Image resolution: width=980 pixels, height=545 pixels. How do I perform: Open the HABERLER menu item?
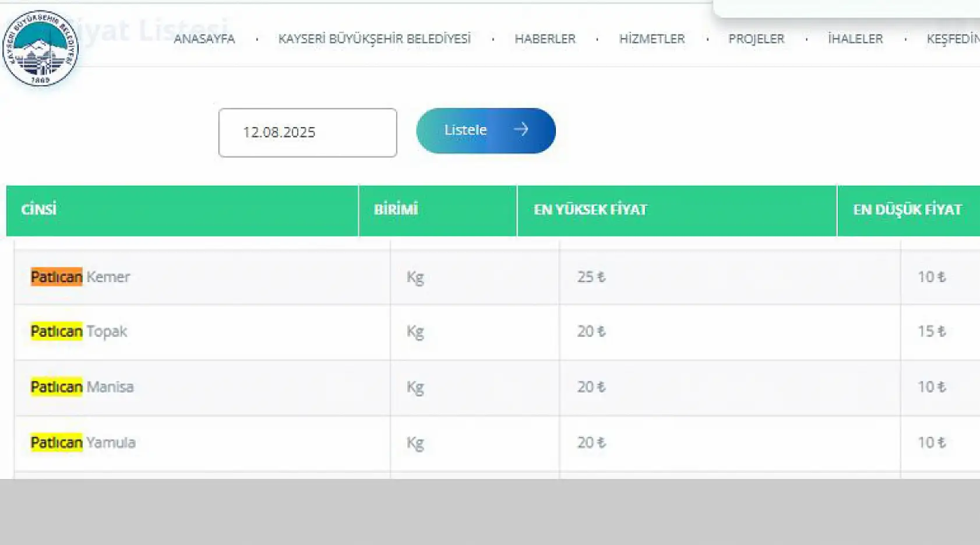coord(544,38)
